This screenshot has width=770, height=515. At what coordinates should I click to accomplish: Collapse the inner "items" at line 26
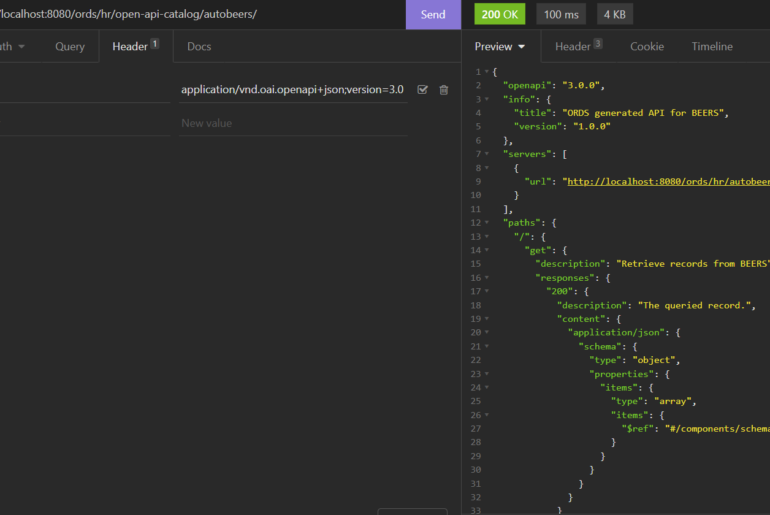(x=487, y=415)
